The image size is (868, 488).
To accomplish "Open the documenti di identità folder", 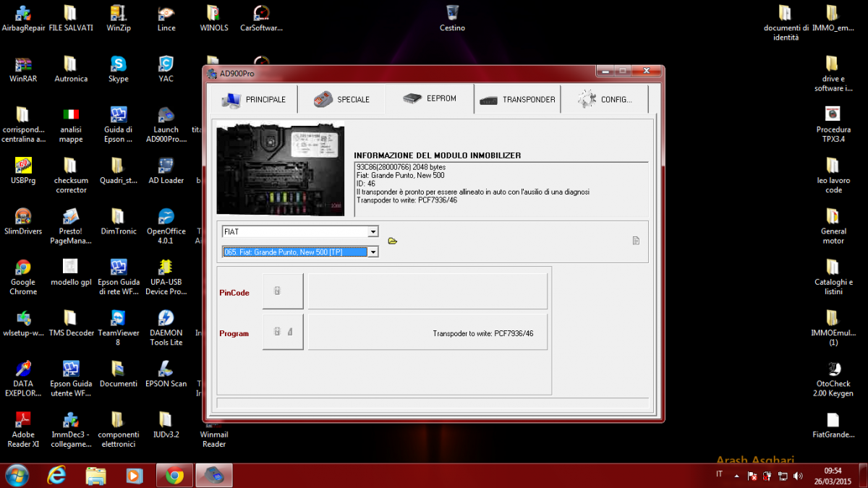I will coord(786,23).
